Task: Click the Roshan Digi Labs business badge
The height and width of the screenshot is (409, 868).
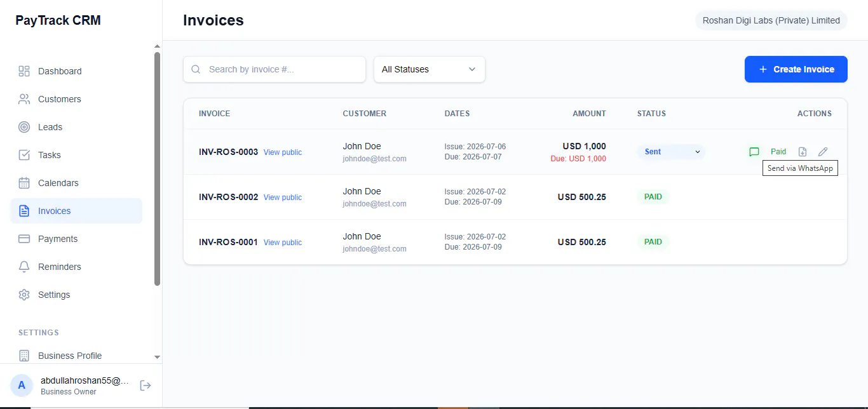Action: click(771, 20)
